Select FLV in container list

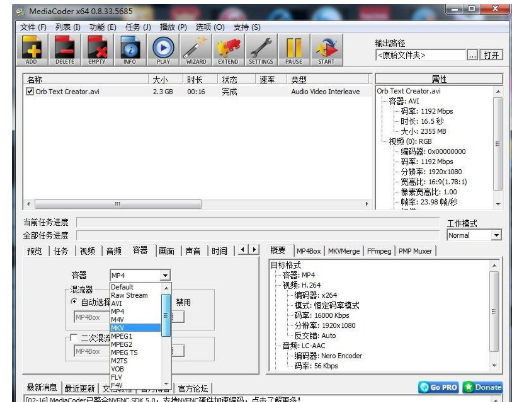[x=135, y=377]
